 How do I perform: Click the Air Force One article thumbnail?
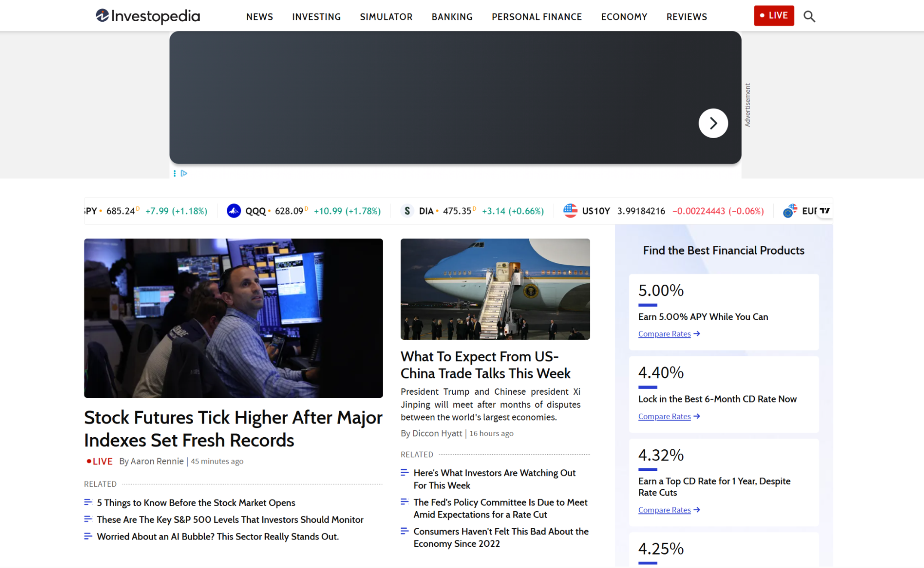(x=495, y=289)
